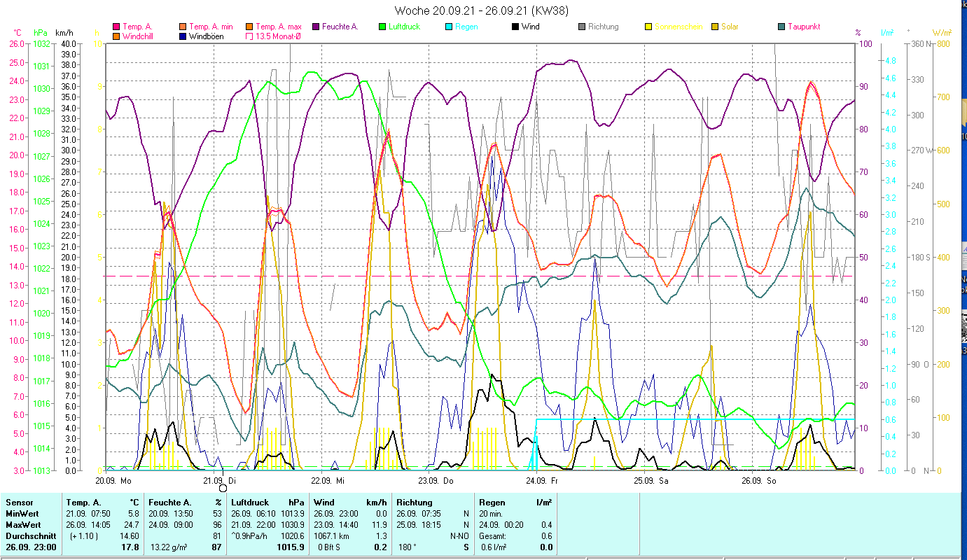Click the "21.09. Di" date axis label
Screen dimensions: 967x560
tap(220, 481)
